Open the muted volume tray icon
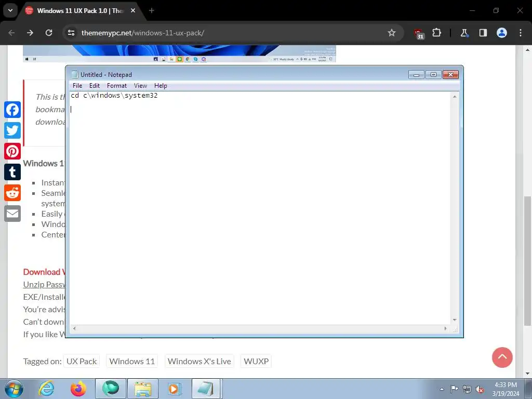Viewport: 532px width, 399px height. coord(480,390)
